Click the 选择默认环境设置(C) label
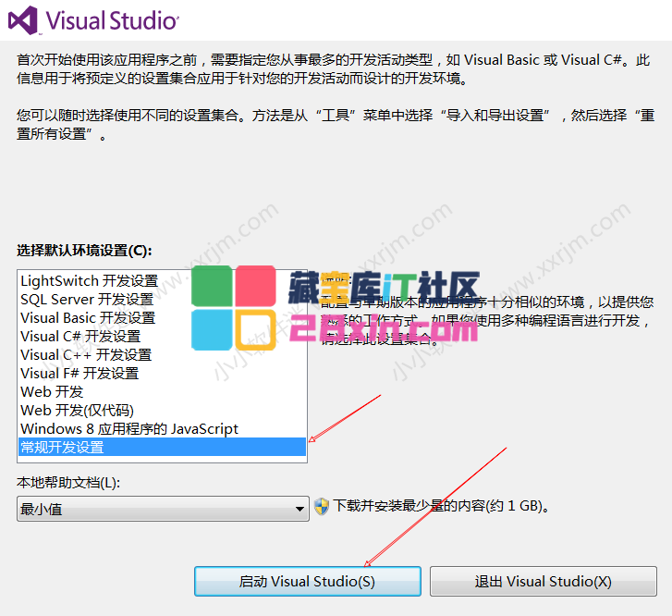The width and height of the screenshot is (672, 616). (x=84, y=251)
